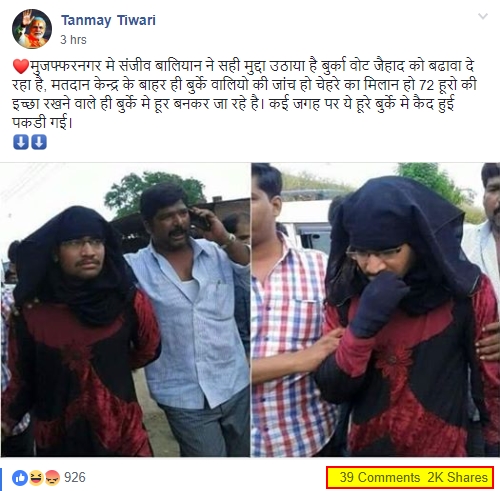Click the Angry reaction icon
Image resolution: width=500 pixels, height=491 pixels.
click(52, 478)
